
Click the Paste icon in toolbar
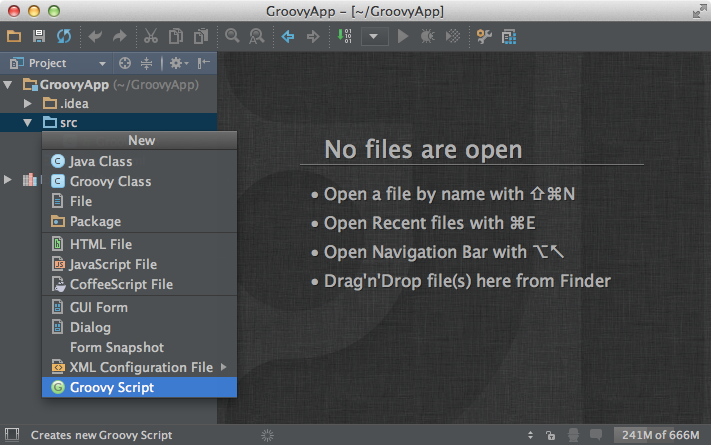point(200,36)
